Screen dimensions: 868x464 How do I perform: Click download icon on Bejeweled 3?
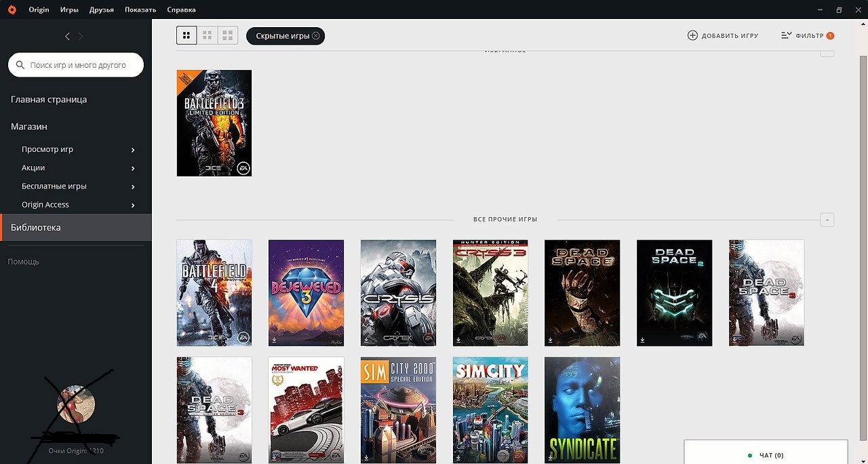pos(275,339)
